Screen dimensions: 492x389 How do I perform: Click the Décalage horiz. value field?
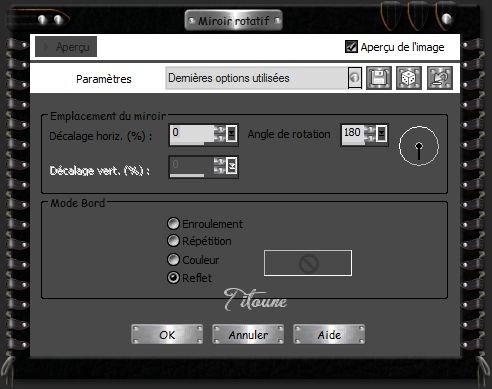point(192,133)
